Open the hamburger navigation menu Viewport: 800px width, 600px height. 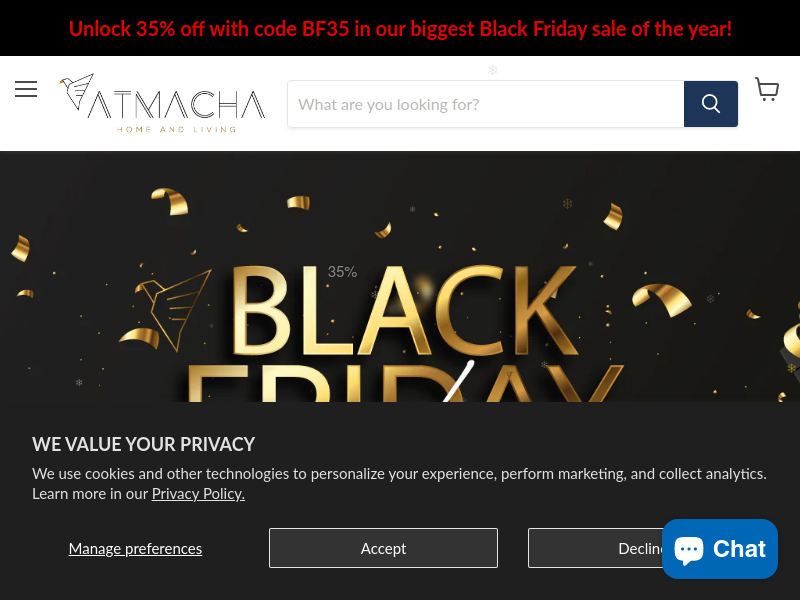pyautogui.click(x=26, y=89)
